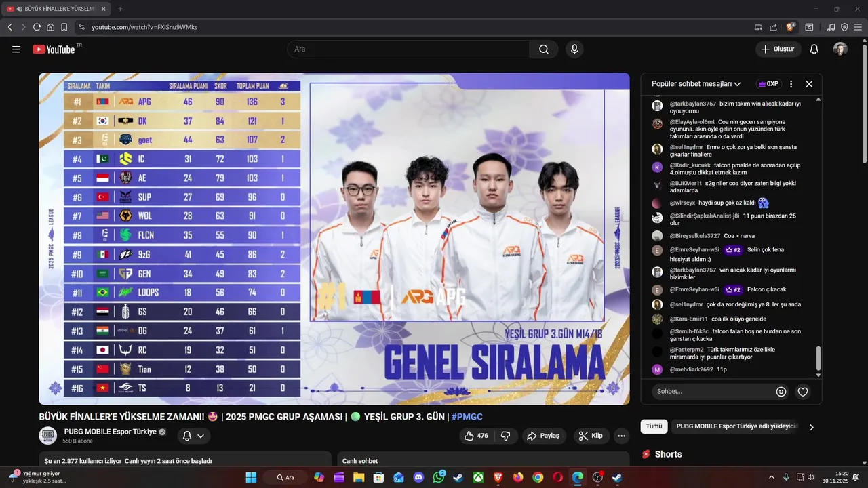Click the chat panel scrollbar thumb
Image resolution: width=868 pixels, height=488 pixels.
[818, 358]
